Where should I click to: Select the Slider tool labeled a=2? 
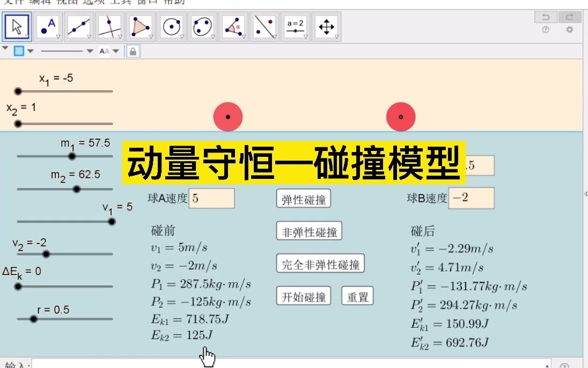pyautogui.click(x=295, y=24)
